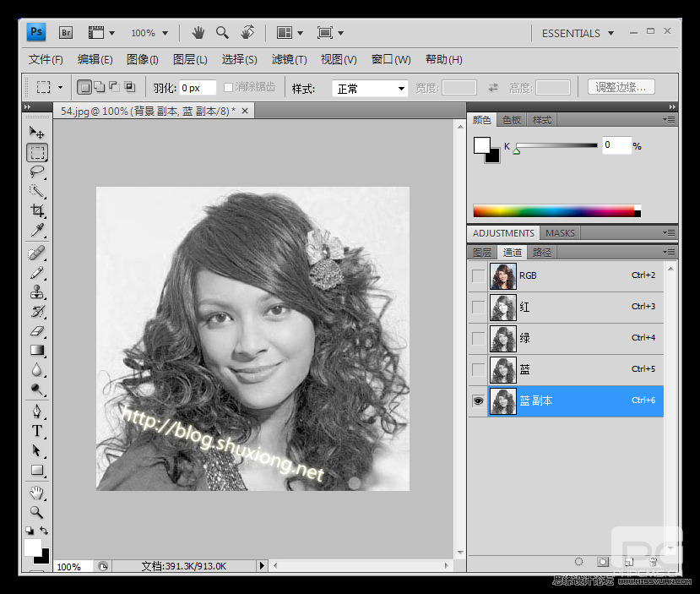Switch to the 路径 tab
This screenshot has width=700, height=594.
[x=542, y=253]
